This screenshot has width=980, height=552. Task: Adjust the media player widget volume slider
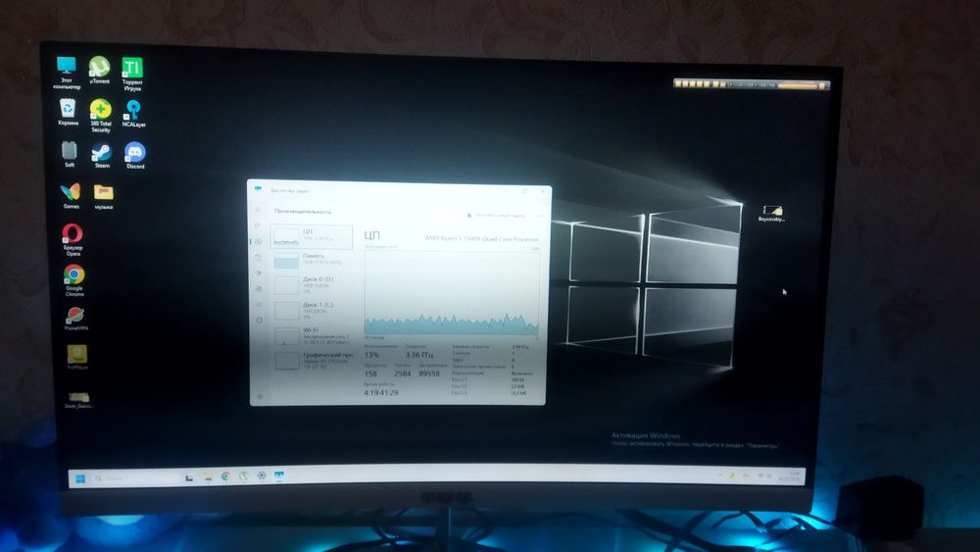797,85
